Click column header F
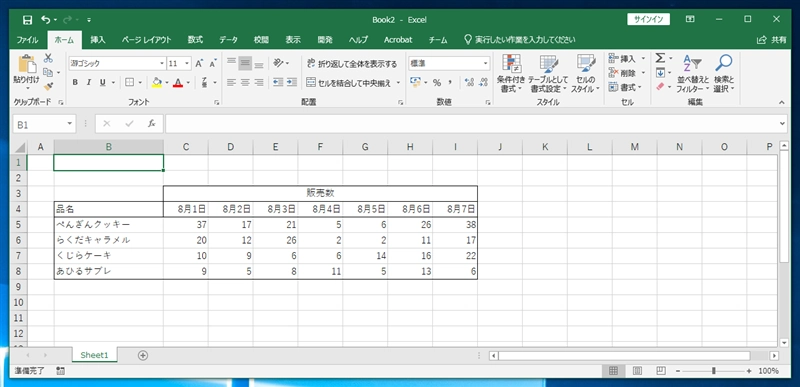800x387 pixels. pyautogui.click(x=320, y=147)
